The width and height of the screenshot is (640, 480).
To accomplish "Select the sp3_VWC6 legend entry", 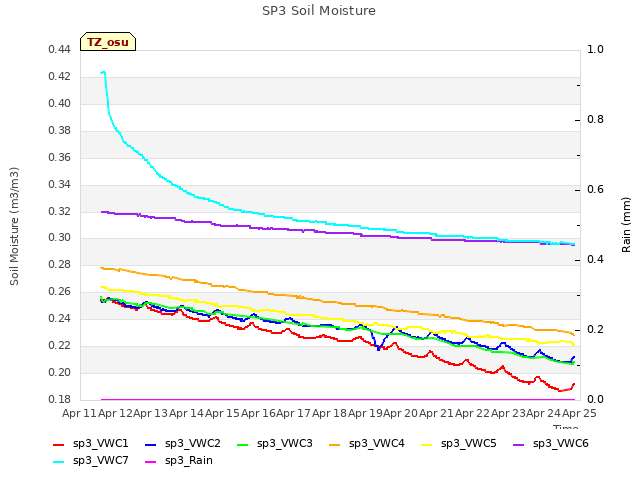I will click(551, 444).
